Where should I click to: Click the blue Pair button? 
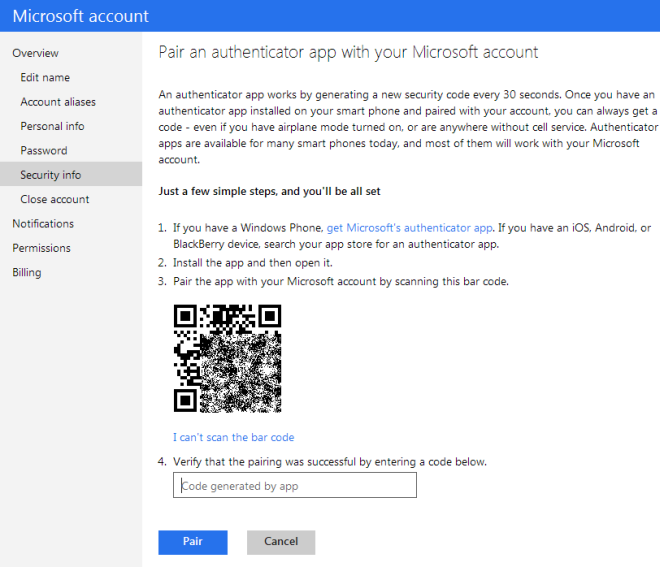(193, 542)
